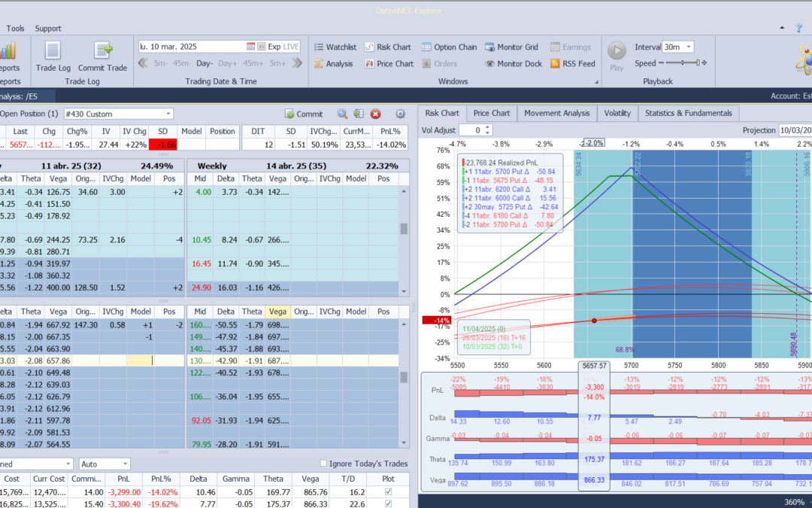Click the Projection date field

(x=795, y=130)
